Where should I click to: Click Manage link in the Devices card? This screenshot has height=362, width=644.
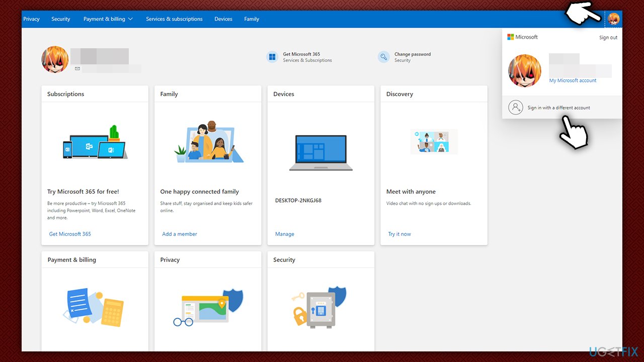(x=285, y=234)
